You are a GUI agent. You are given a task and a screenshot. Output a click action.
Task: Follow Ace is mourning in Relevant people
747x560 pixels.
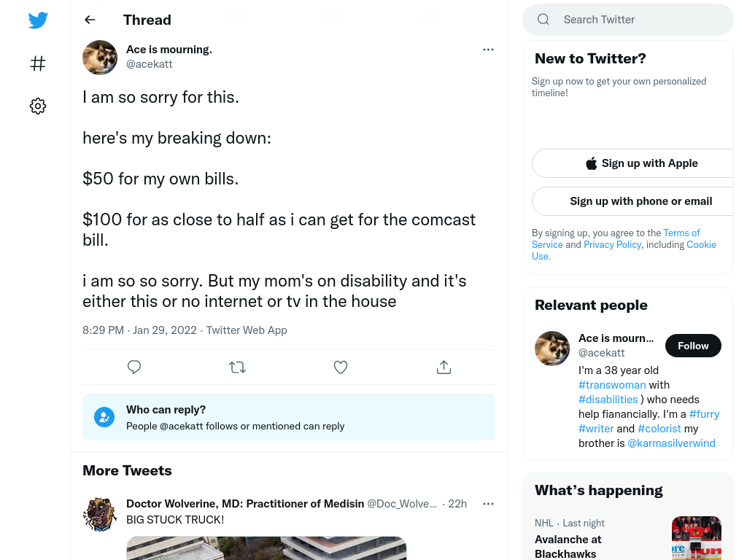693,346
